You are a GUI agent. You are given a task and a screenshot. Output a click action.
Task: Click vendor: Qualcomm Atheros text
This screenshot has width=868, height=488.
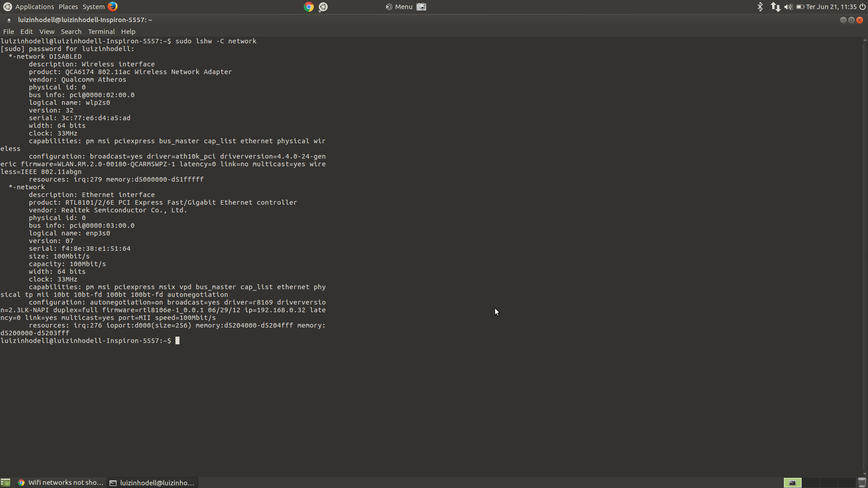[x=78, y=80]
